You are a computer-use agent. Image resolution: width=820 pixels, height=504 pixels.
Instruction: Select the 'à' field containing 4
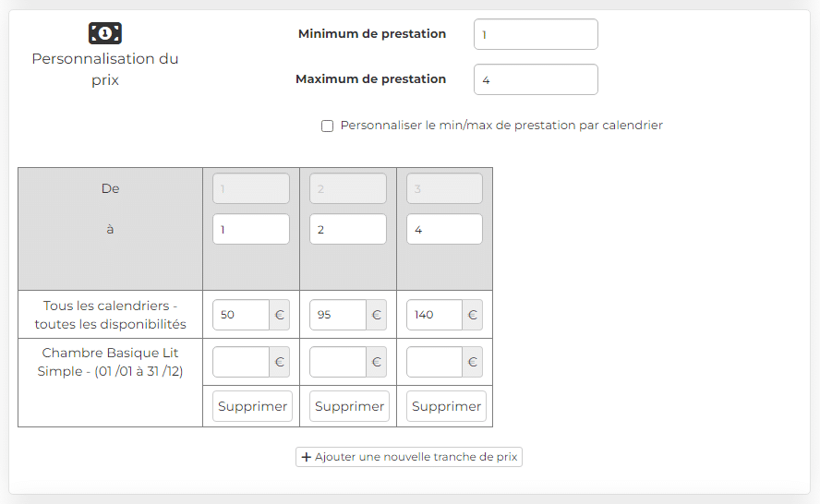[x=444, y=229]
